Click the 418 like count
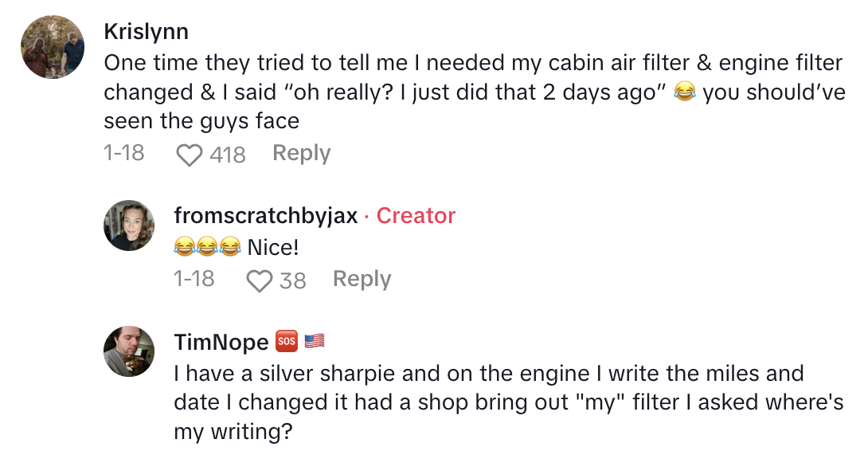This screenshot has height=451, width=868. pos(228,154)
